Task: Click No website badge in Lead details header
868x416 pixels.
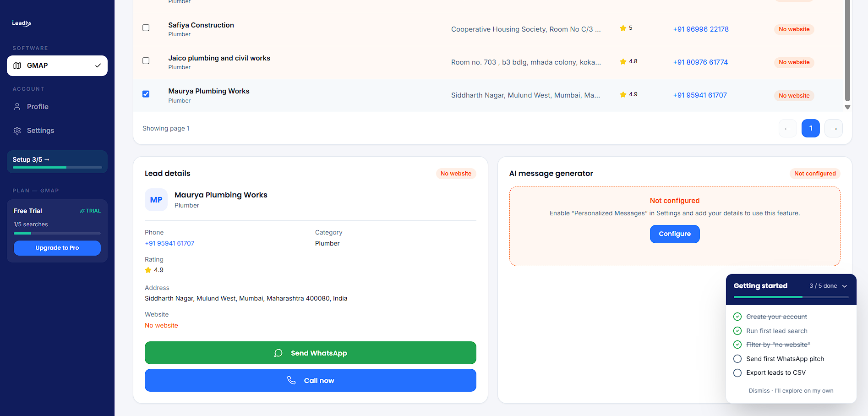Action: [456, 174]
